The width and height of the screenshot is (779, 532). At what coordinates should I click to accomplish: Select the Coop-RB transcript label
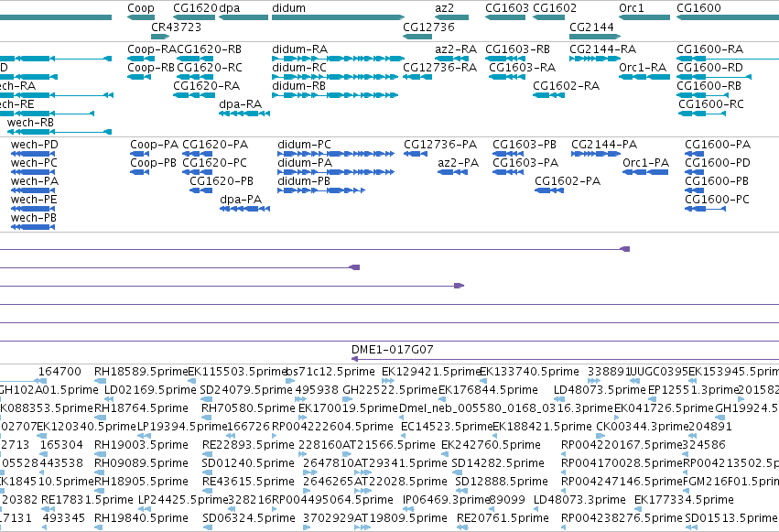click(x=150, y=68)
